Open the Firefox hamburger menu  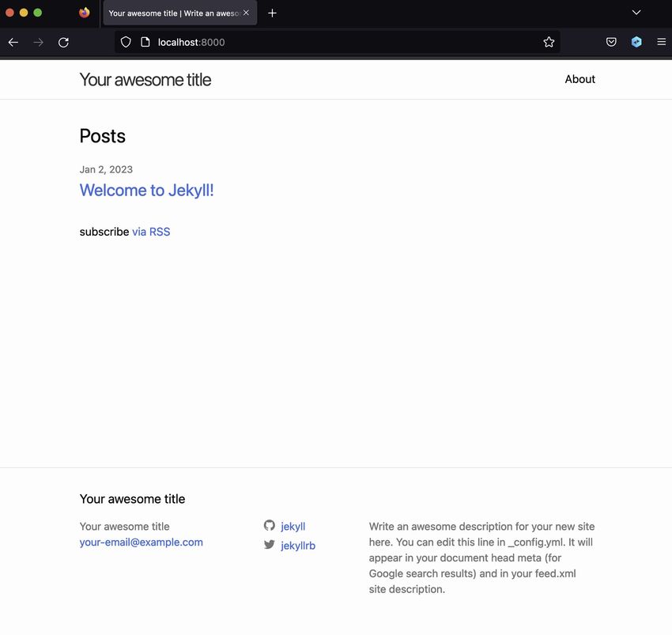(661, 42)
